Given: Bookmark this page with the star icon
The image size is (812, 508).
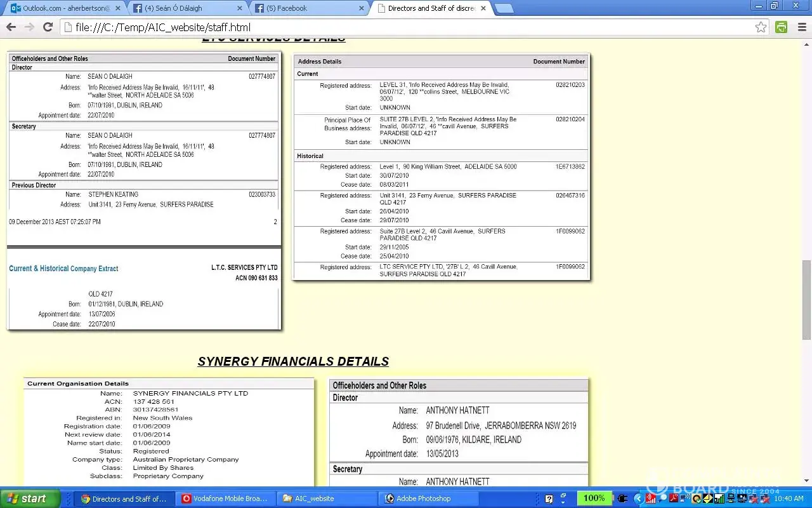Looking at the screenshot, I should point(761,27).
